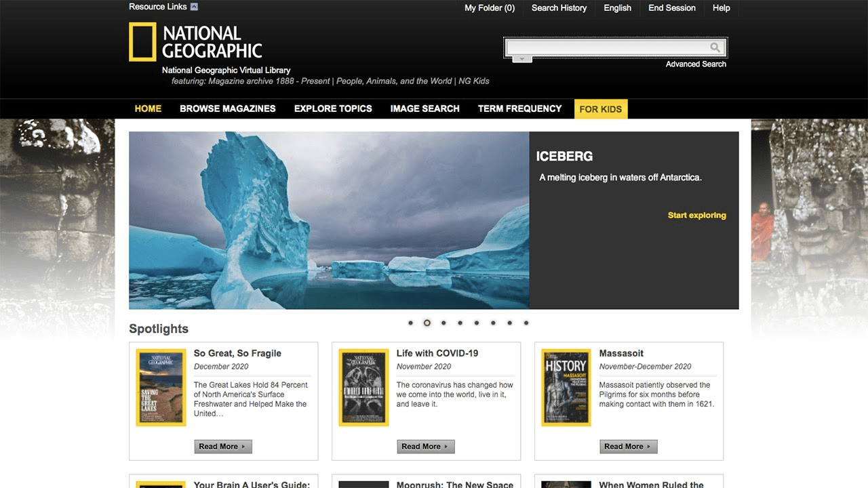The height and width of the screenshot is (488, 868).
Task: Click the Advanced Search link
Action: pos(696,64)
